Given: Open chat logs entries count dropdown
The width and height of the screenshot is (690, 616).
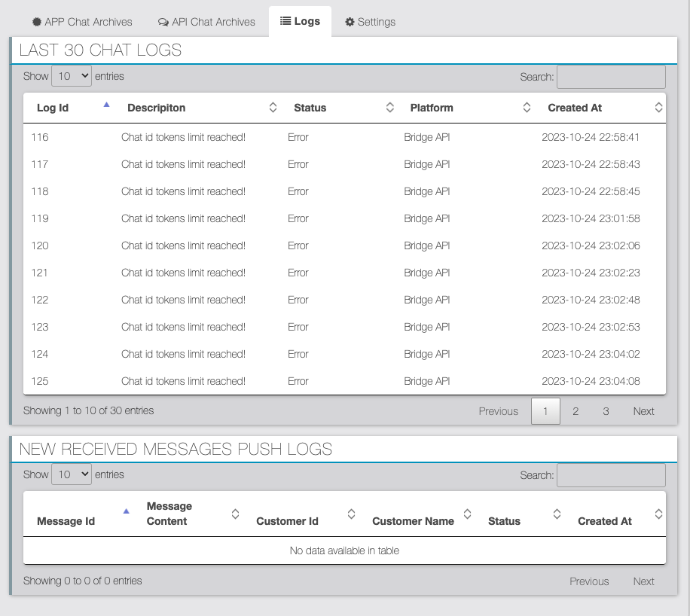Looking at the screenshot, I should (x=72, y=76).
